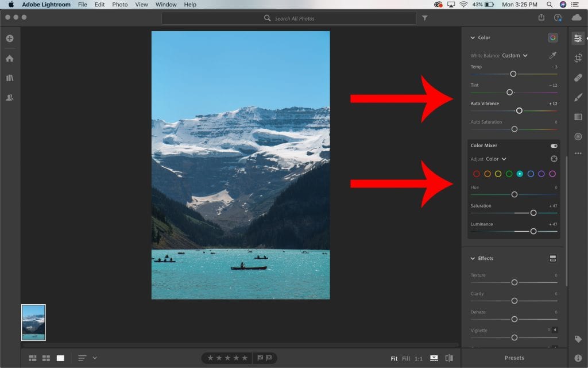Select the Crop and Rotate tool
Viewport: 588px width, 368px height.
point(578,58)
